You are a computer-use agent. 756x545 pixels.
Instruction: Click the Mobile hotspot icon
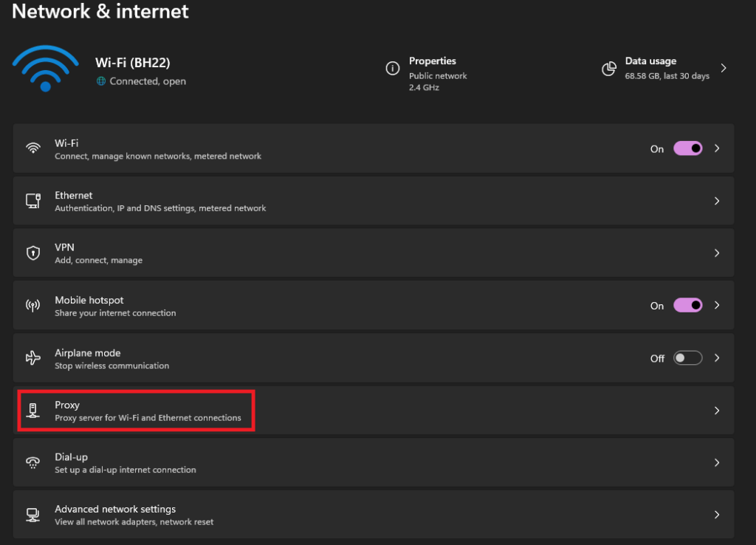(33, 306)
